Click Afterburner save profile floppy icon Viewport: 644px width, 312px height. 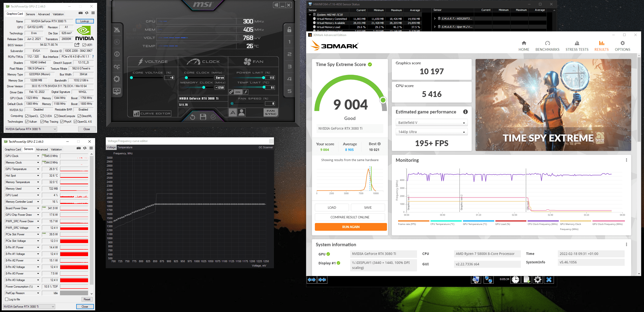[203, 117]
